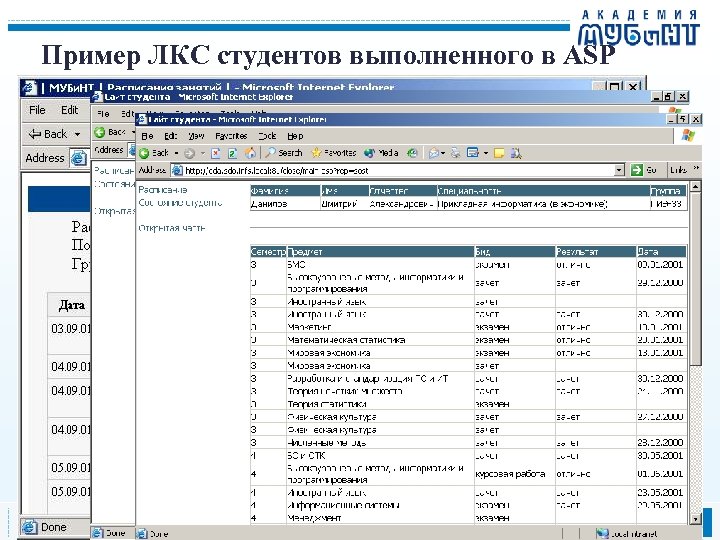
Task: Click the Back button in the rear МУБиНТ window
Action: click(47, 134)
